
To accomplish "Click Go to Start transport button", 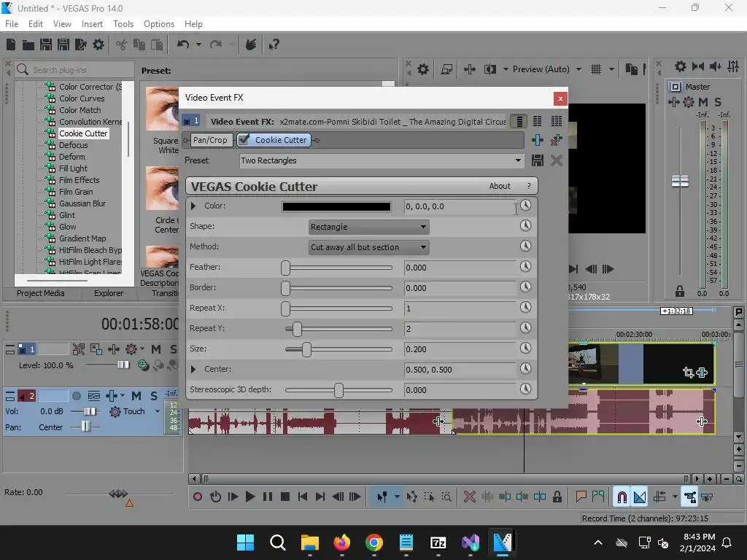I will point(303,497).
